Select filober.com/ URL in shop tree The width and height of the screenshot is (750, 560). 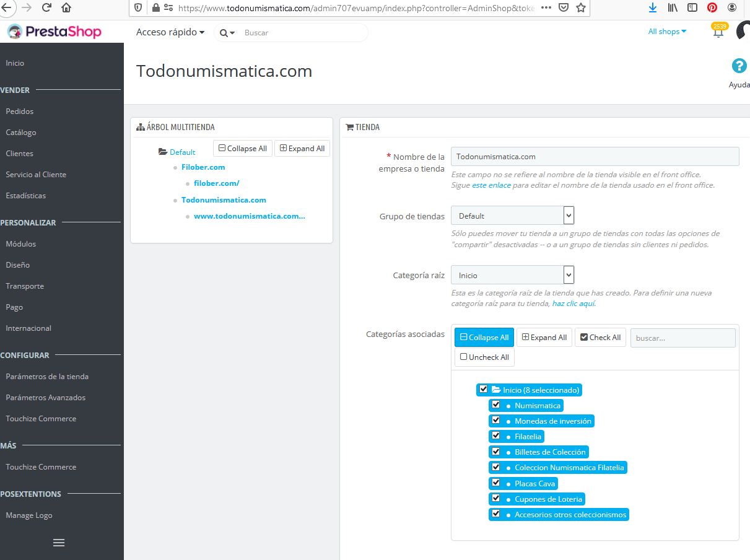(x=216, y=183)
